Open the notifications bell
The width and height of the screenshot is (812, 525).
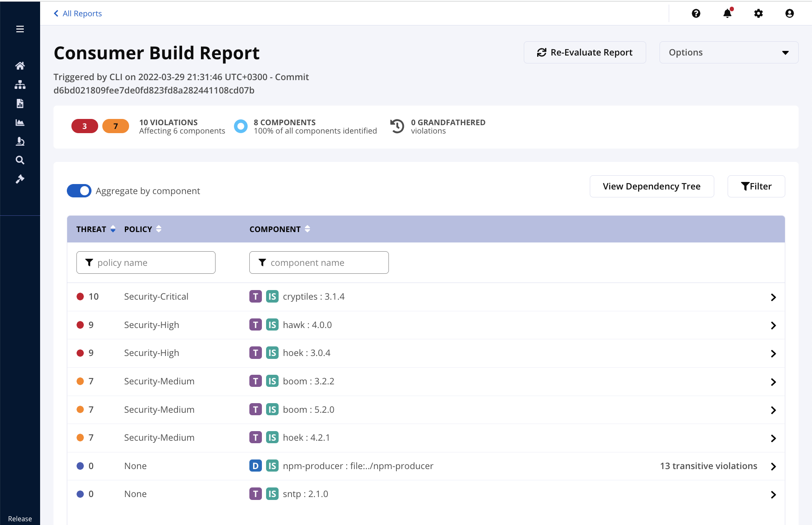(x=728, y=13)
